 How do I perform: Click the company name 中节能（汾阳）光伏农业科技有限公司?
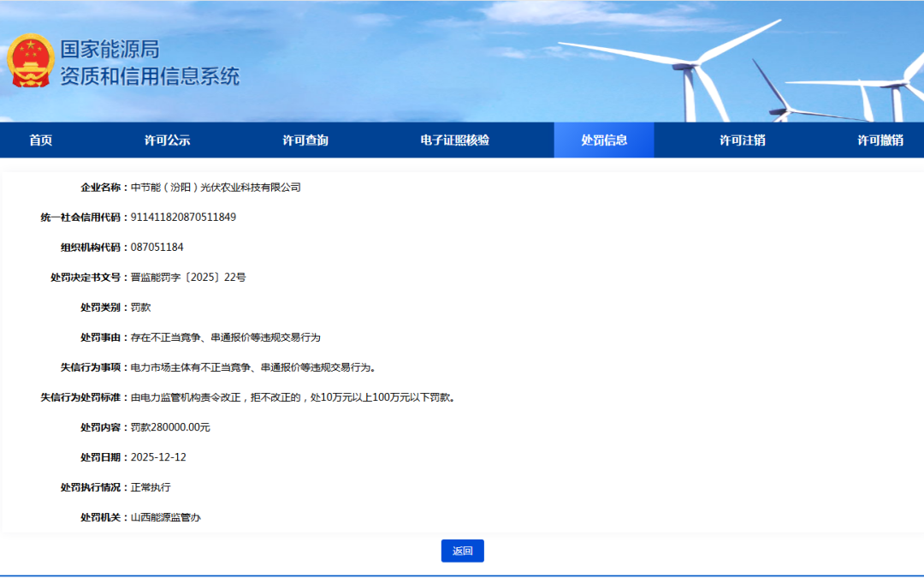pyautogui.click(x=216, y=188)
